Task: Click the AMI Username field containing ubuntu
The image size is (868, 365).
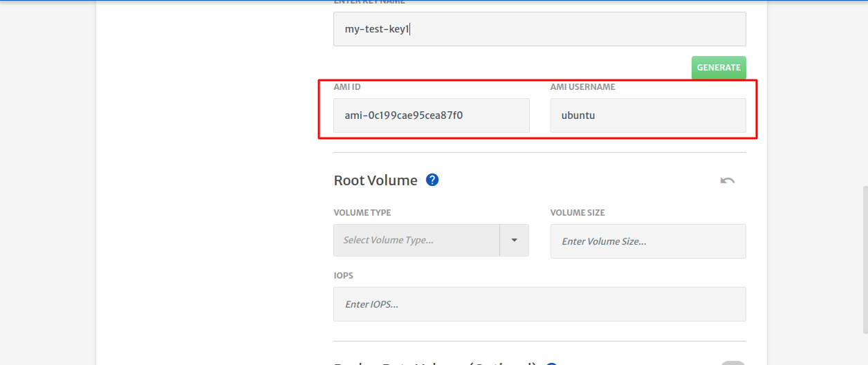Action: [x=648, y=115]
